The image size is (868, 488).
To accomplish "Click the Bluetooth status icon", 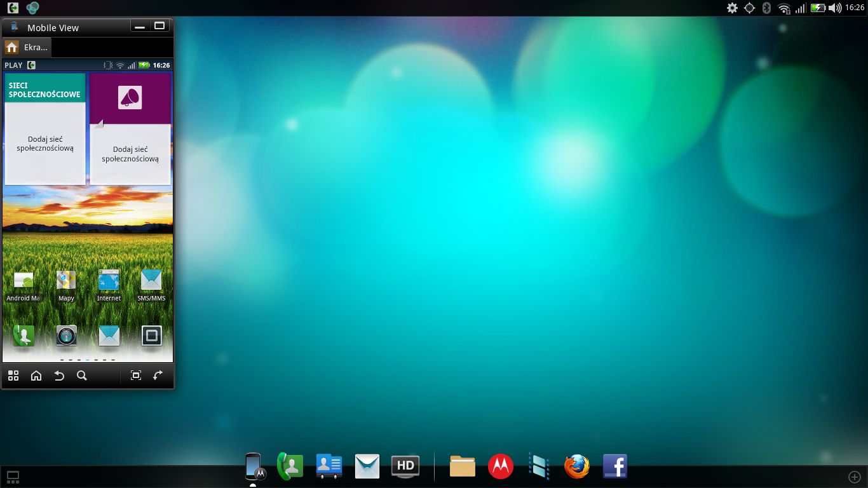I will 766,8.
